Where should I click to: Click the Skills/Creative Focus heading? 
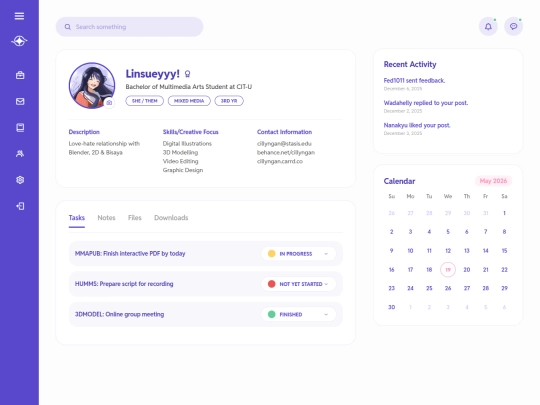pyautogui.click(x=190, y=132)
